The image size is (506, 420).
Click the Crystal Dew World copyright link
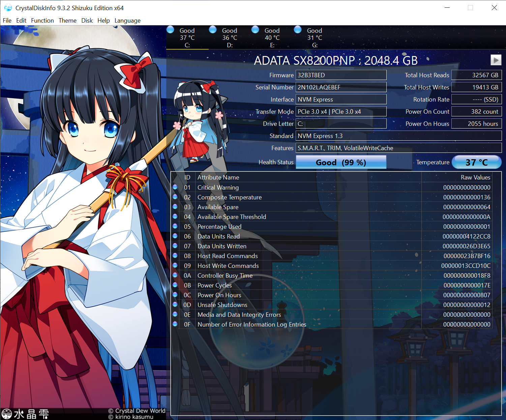(x=137, y=411)
